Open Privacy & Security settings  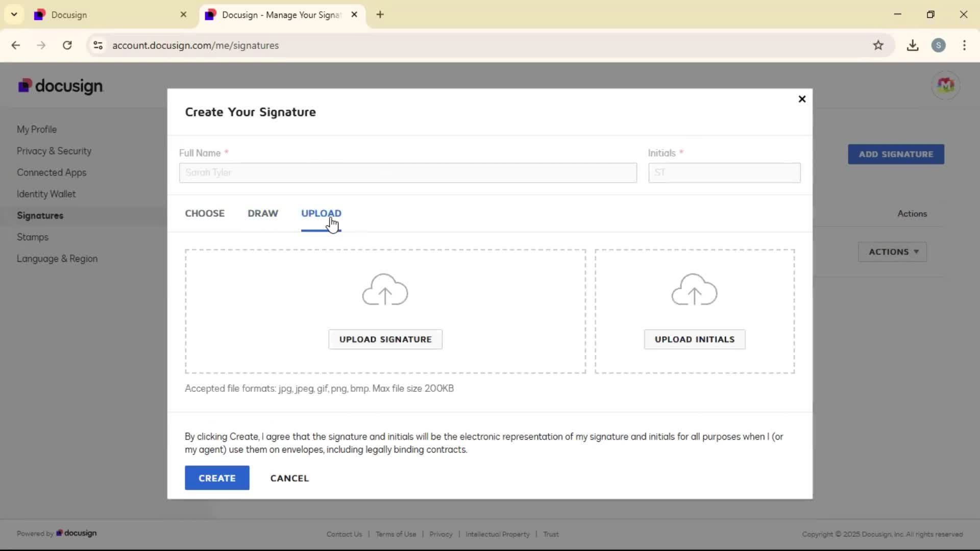point(54,151)
